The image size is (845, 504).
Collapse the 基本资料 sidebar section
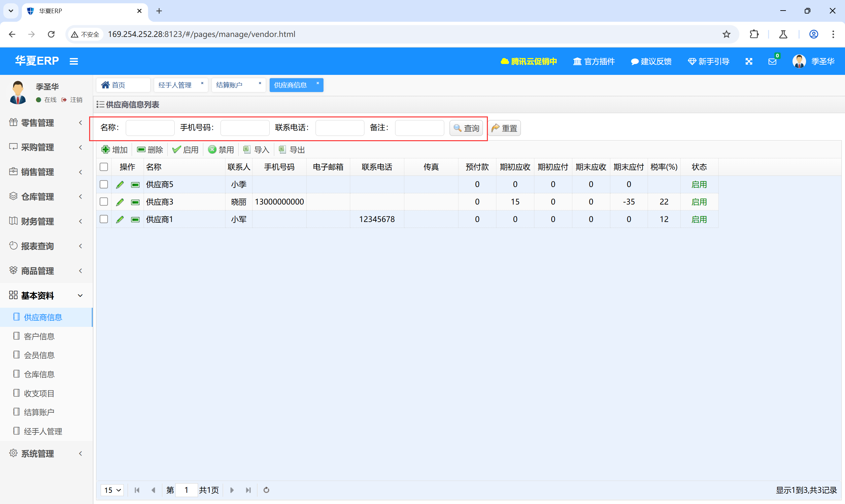click(x=46, y=296)
